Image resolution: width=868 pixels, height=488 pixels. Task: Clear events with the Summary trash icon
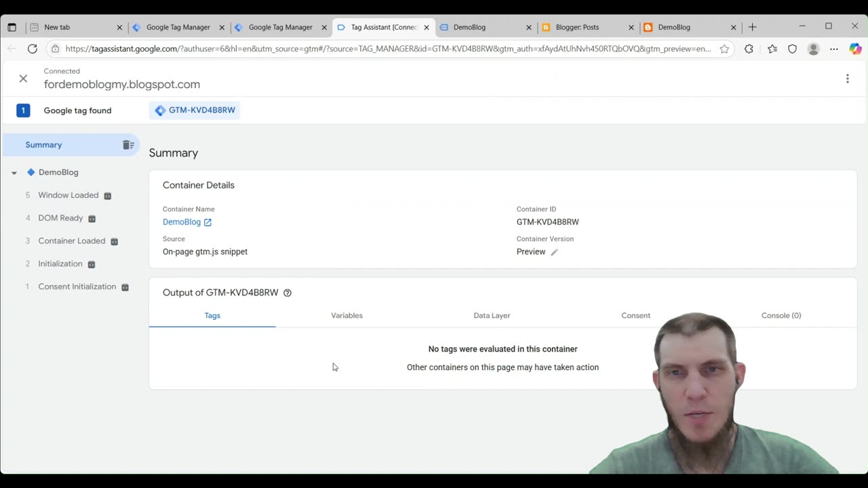click(128, 145)
